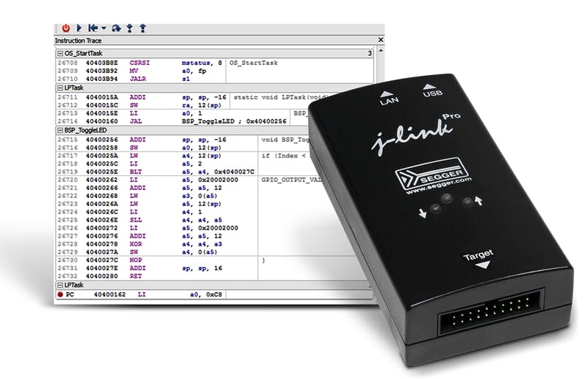Collapse the first LPTask trace group
588x379 pixels.
coord(60,88)
